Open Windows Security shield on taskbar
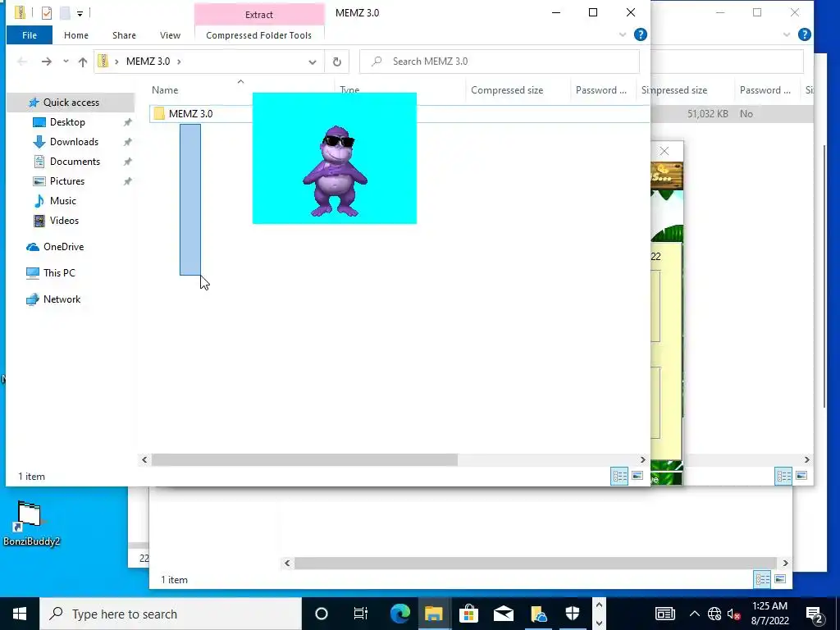Image resolution: width=840 pixels, height=630 pixels. (573, 614)
